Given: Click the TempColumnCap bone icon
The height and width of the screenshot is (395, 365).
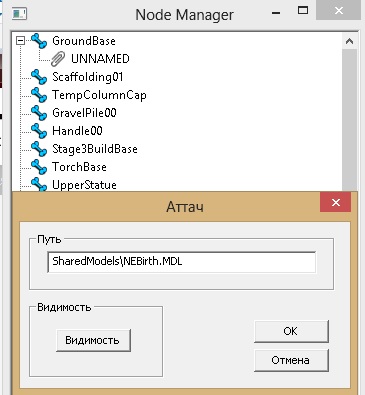Looking at the screenshot, I should click(39, 95).
